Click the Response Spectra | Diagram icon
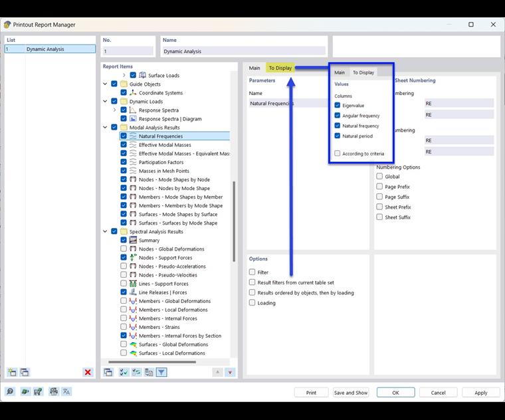This screenshot has width=505, height=420. tap(133, 118)
